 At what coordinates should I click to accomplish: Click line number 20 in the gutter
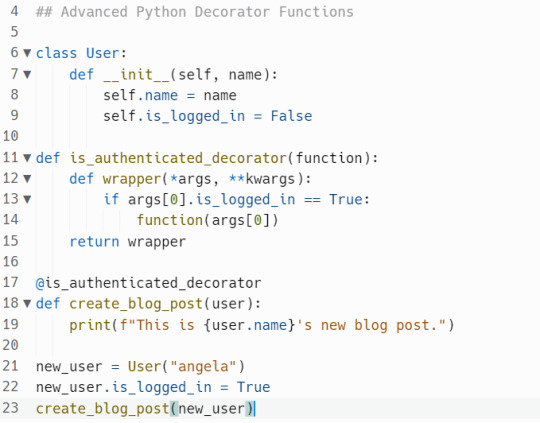coord(10,344)
